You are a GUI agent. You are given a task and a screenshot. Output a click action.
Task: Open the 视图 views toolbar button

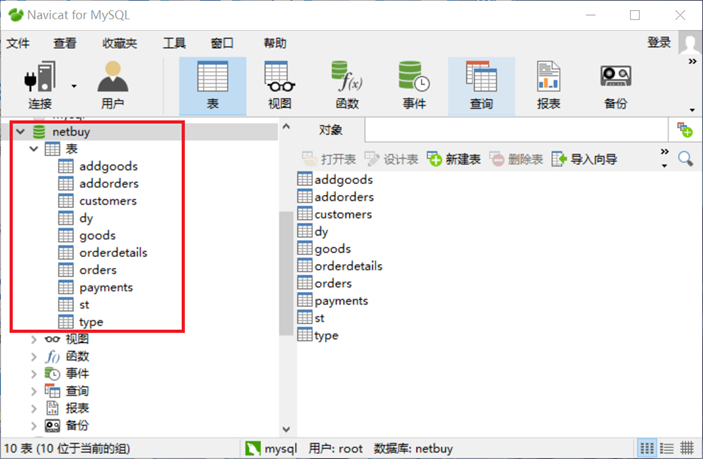coord(280,86)
